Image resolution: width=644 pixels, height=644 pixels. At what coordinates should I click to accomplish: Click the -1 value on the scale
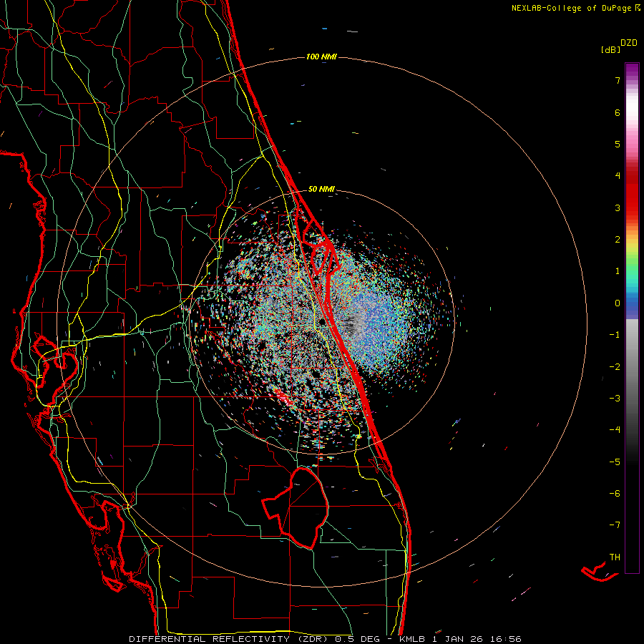615,335
